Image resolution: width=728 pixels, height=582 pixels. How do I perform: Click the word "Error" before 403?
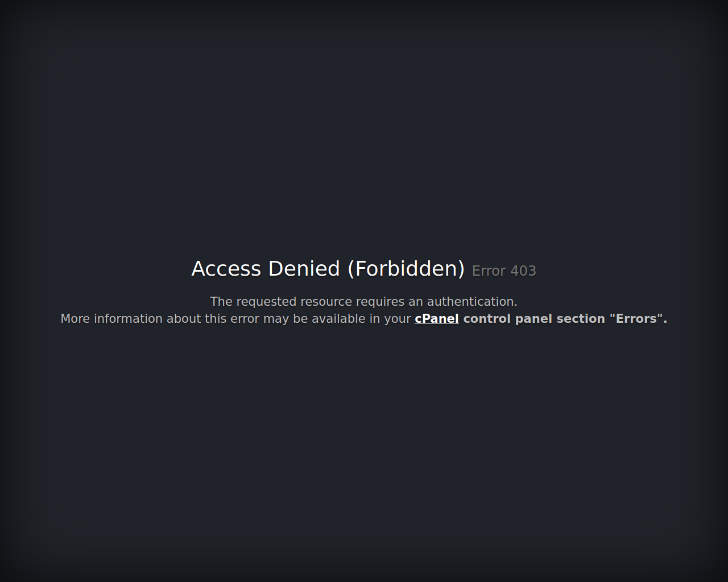click(x=489, y=271)
